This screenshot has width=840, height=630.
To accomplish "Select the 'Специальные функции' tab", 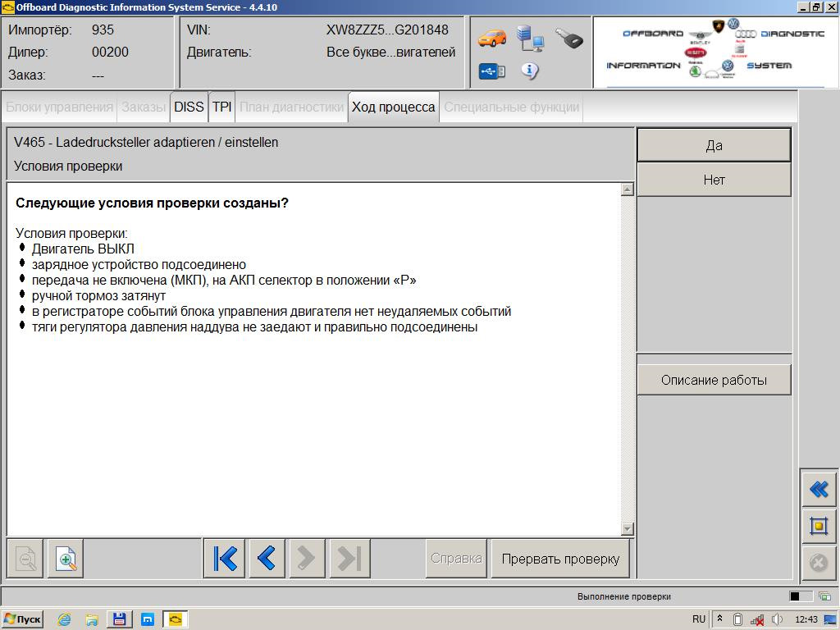I will click(x=512, y=107).
